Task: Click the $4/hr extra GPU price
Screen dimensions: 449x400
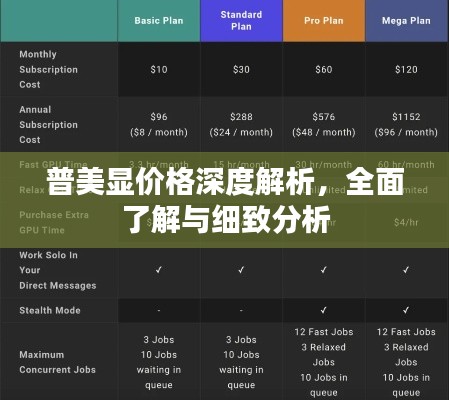Action: click(406, 222)
